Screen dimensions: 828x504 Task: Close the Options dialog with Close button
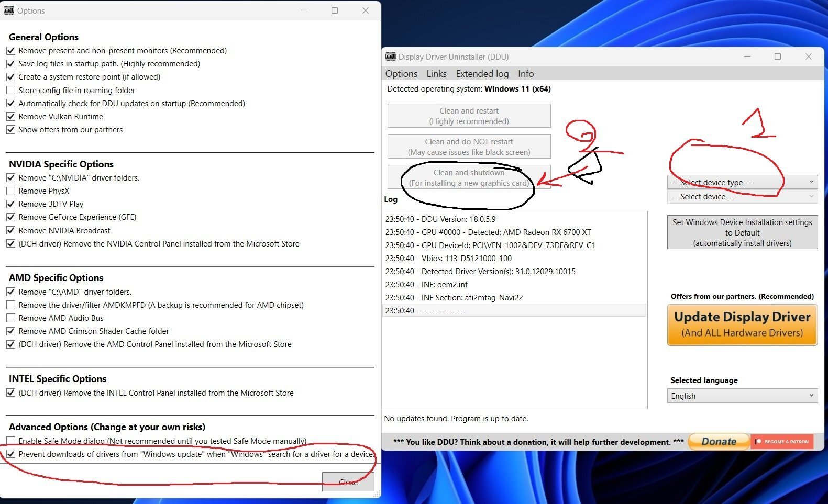tap(348, 482)
